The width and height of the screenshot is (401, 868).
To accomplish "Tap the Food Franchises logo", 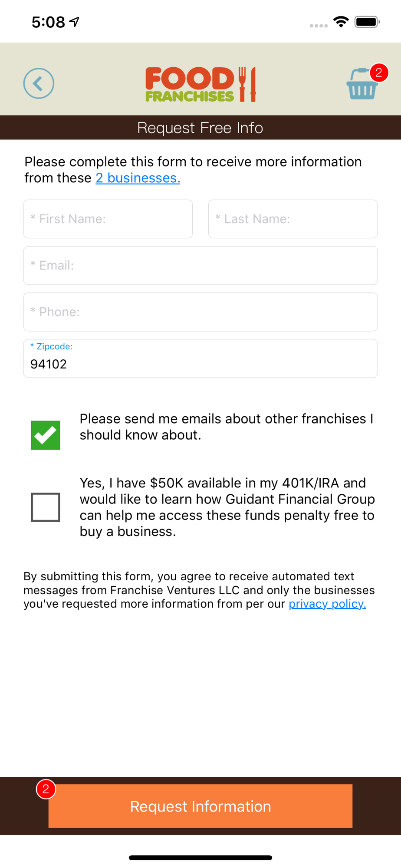I will [200, 84].
